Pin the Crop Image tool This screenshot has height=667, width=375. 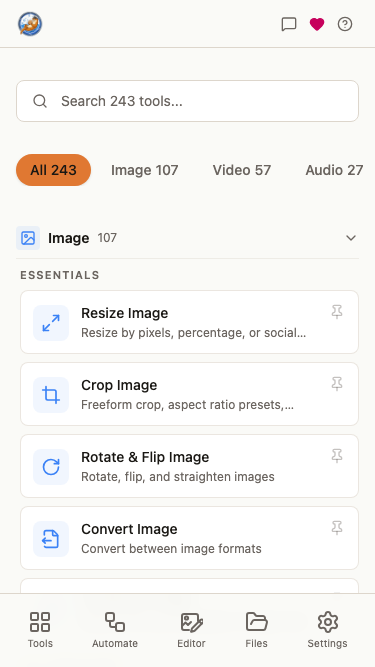point(337,384)
